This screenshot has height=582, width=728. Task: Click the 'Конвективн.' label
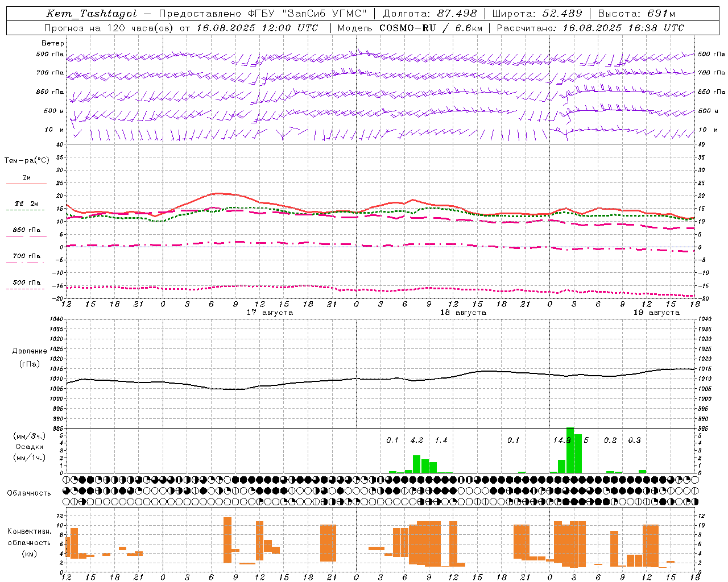tap(30, 532)
